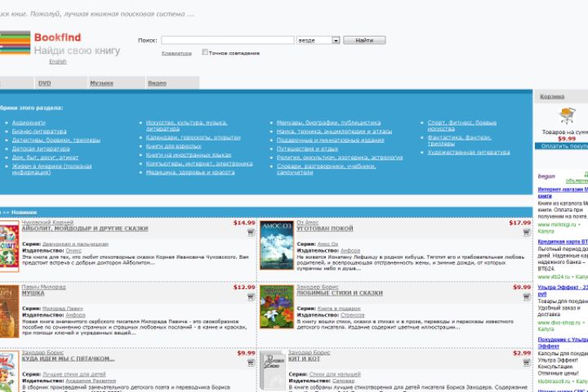This screenshot has height=392, width=588.
Task: Focus the Поиск search text field
Action: tap(228, 40)
